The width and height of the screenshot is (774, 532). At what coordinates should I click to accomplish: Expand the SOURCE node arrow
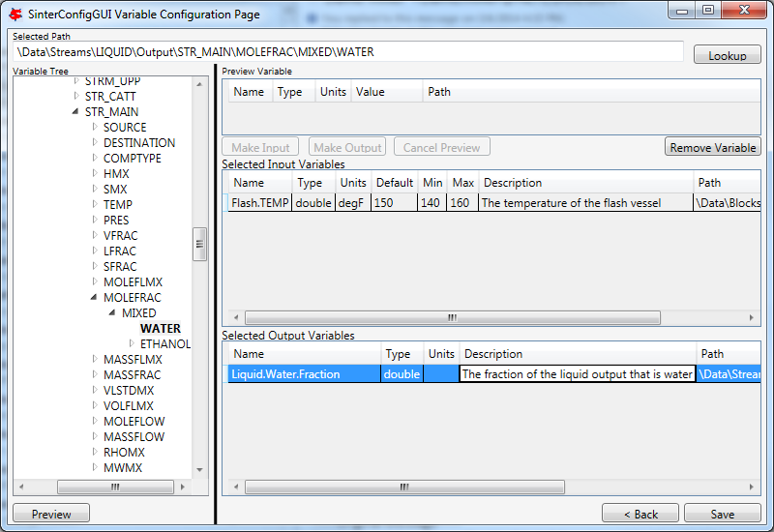95,127
